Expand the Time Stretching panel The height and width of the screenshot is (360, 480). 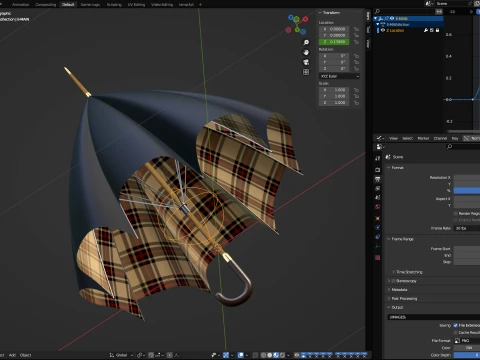tap(407, 272)
